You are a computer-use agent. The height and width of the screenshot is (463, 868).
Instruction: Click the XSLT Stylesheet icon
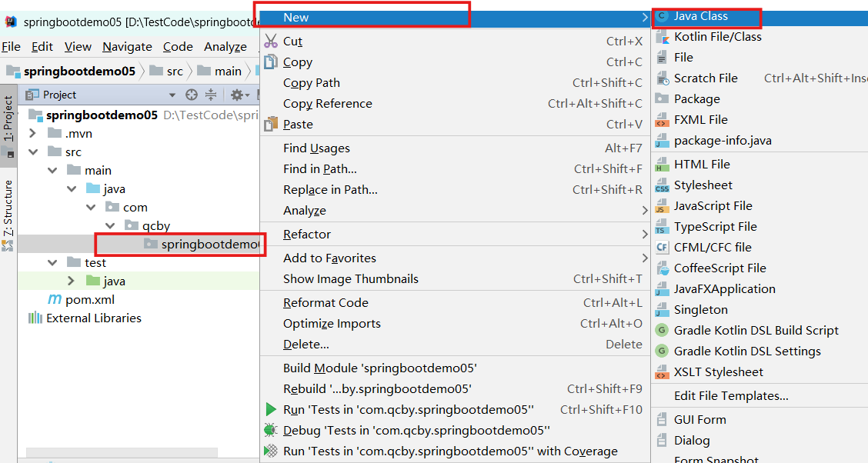(662, 372)
